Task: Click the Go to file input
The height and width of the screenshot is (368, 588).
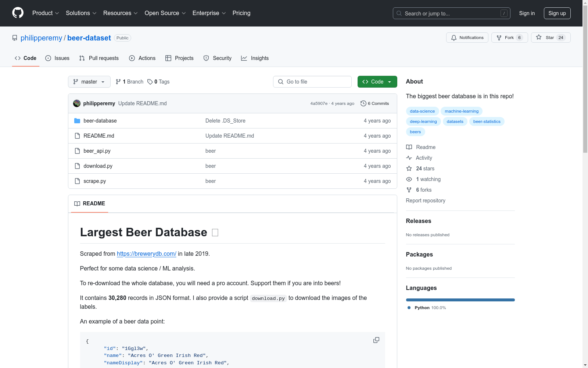Action: [x=312, y=82]
